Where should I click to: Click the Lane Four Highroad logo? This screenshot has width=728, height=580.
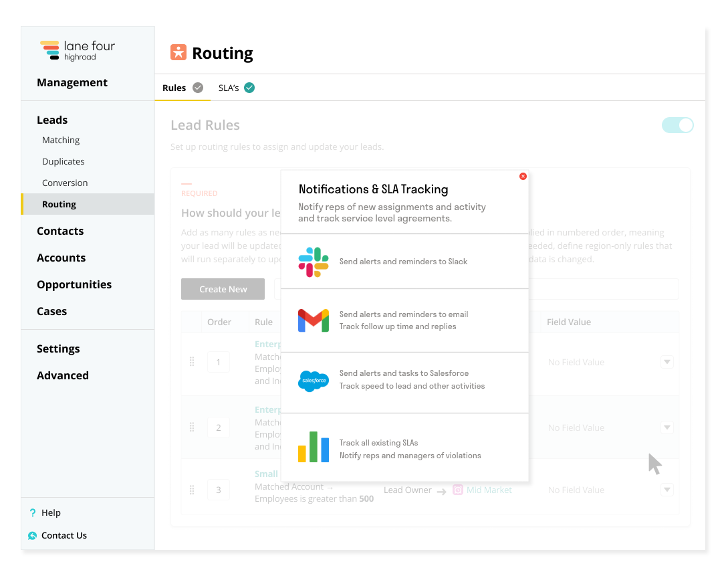pyautogui.click(x=78, y=50)
